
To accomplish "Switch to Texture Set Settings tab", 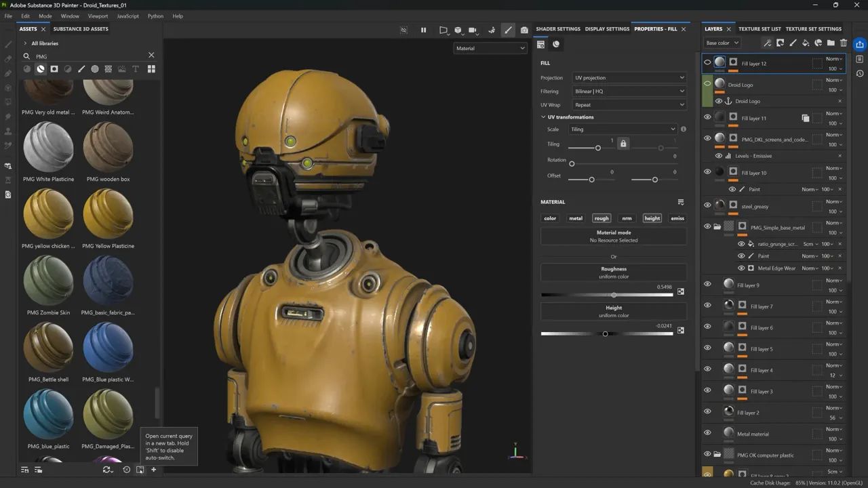I will tap(813, 29).
